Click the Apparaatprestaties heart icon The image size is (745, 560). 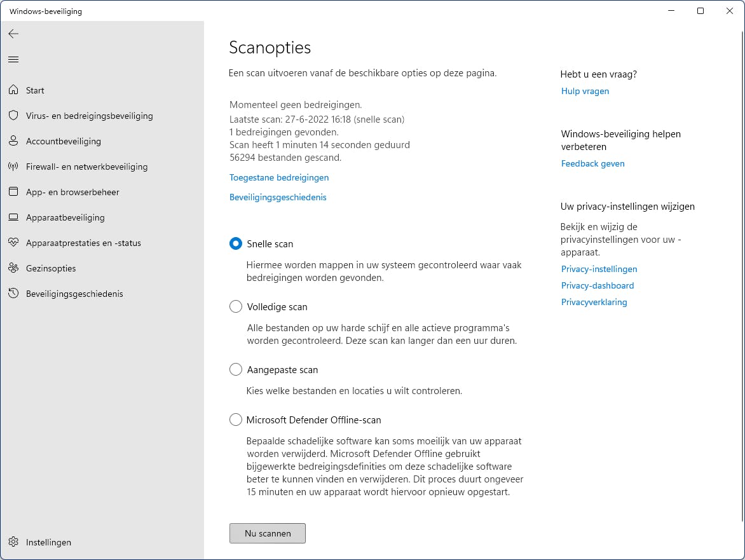13,243
